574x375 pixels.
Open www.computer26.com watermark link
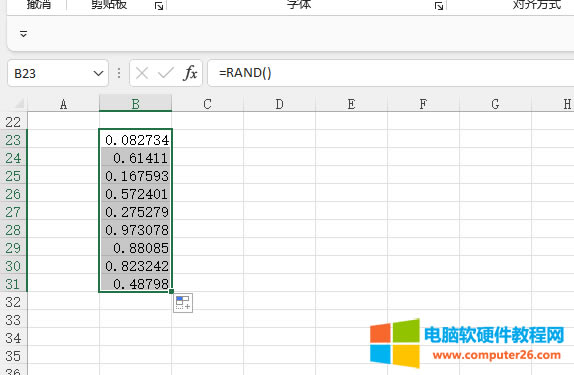click(496, 355)
